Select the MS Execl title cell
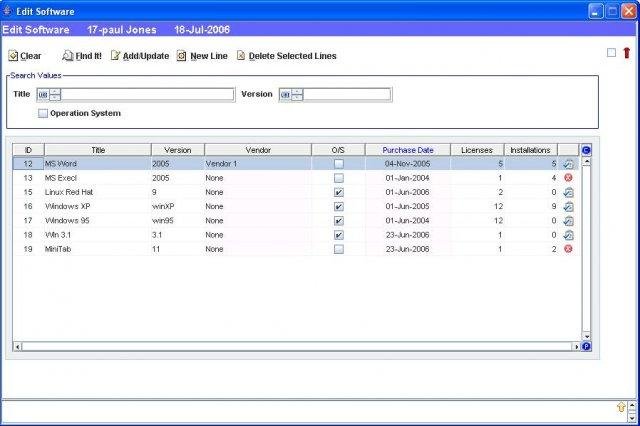This screenshot has width=640, height=426. click(x=98, y=178)
